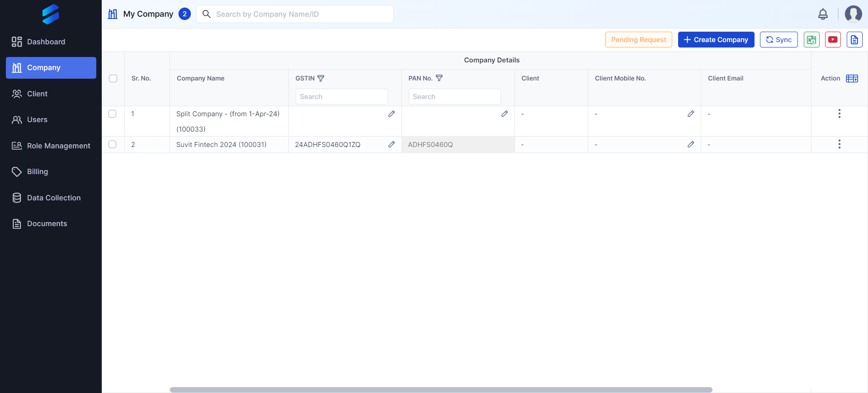Open Data Collection in sidebar
868x393 pixels.
click(x=51, y=198)
